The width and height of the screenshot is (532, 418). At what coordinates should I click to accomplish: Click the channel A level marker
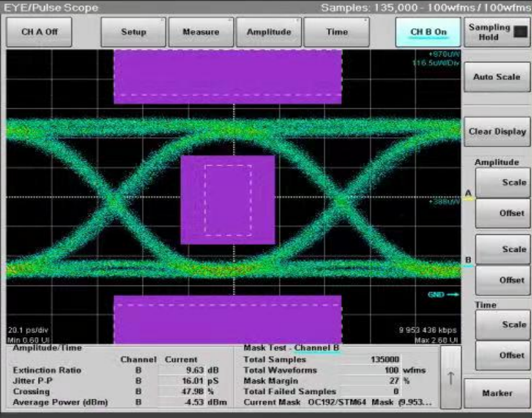pos(468,194)
